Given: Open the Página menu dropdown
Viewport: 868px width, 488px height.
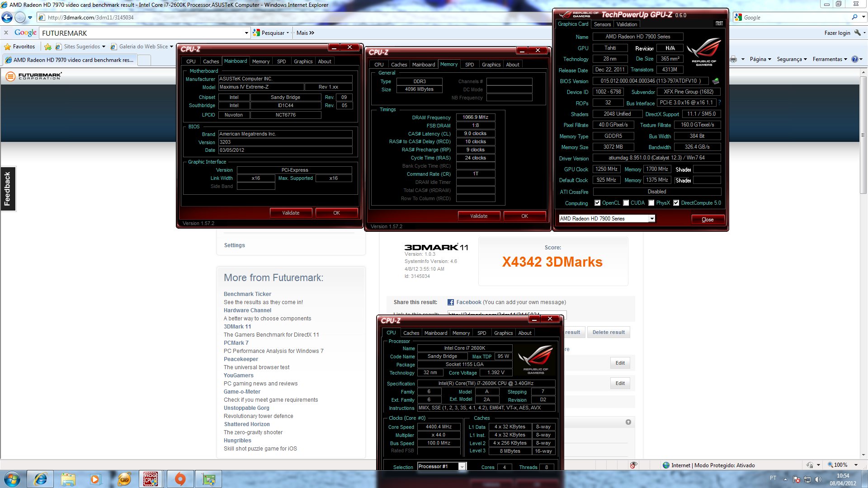Looking at the screenshot, I should [x=760, y=59].
